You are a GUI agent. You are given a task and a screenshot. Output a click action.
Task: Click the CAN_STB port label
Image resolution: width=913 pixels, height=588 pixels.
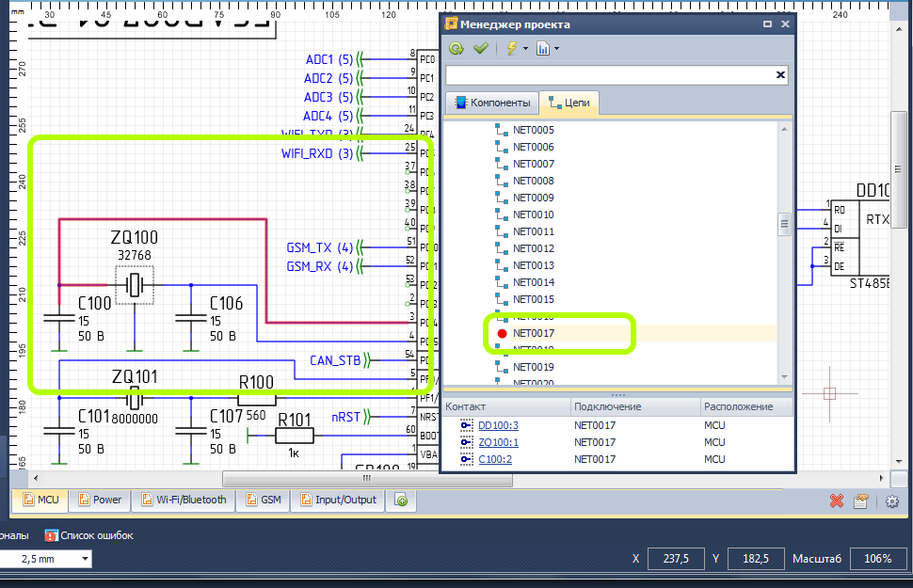[x=335, y=360]
